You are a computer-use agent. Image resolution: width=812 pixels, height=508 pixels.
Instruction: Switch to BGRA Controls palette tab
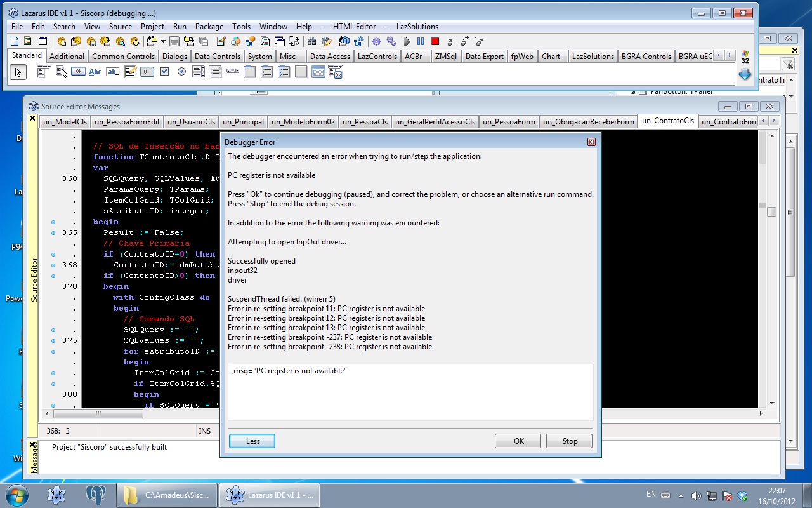646,56
